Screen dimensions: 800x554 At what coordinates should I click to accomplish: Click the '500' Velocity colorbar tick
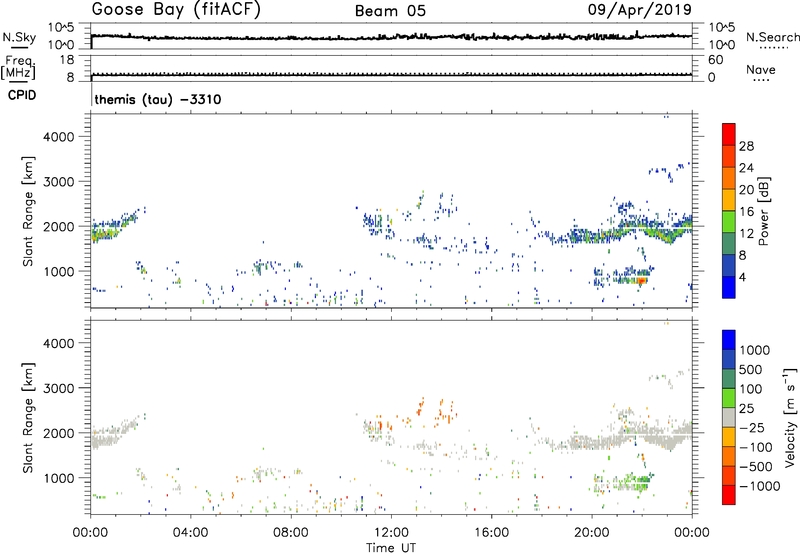[x=751, y=370]
